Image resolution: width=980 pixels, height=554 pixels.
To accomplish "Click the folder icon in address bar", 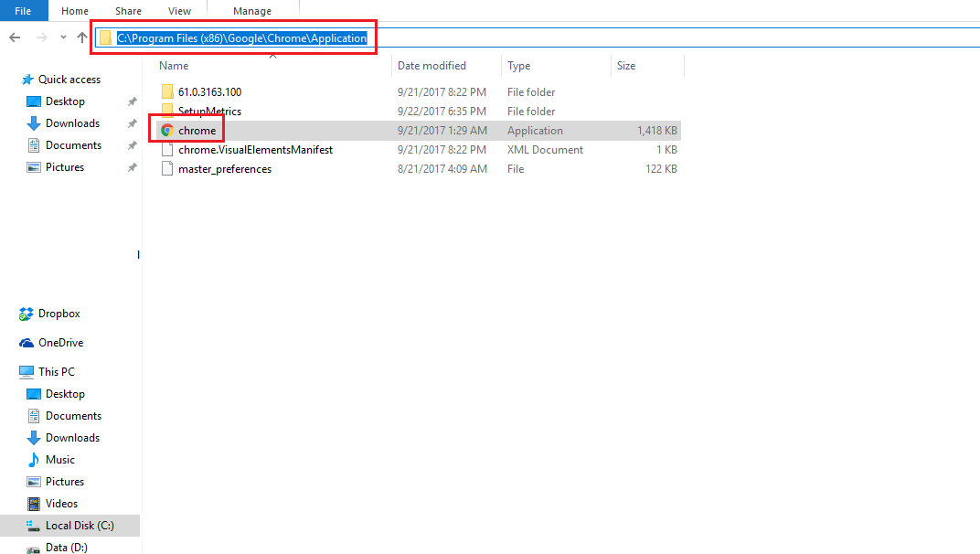I will click(106, 38).
